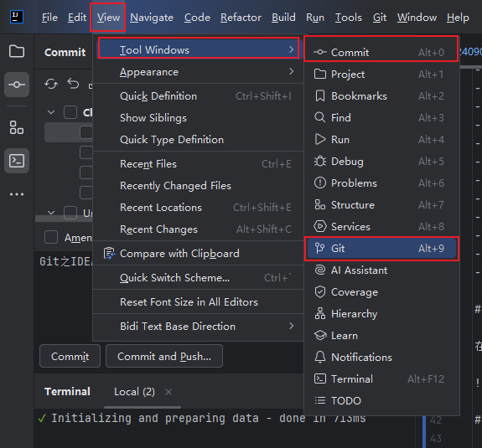The image size is (482, 448).
Task: Toggle the Changes group checkbox
Action: point(70,112)
